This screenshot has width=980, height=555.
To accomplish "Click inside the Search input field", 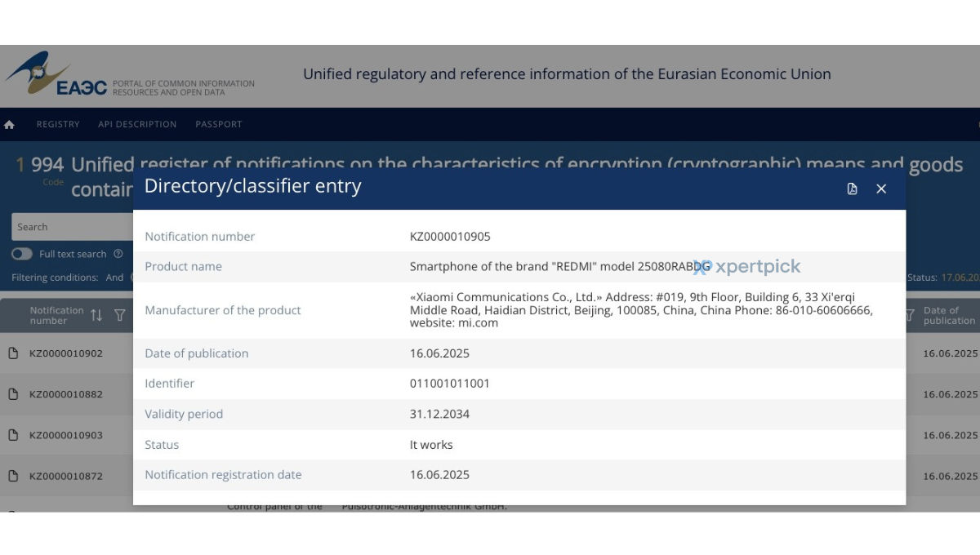I will [72, 227].
